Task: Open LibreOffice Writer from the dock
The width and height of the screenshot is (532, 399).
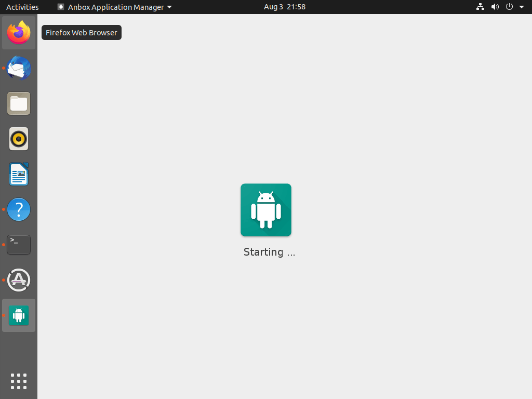Action: pos(19,174)
